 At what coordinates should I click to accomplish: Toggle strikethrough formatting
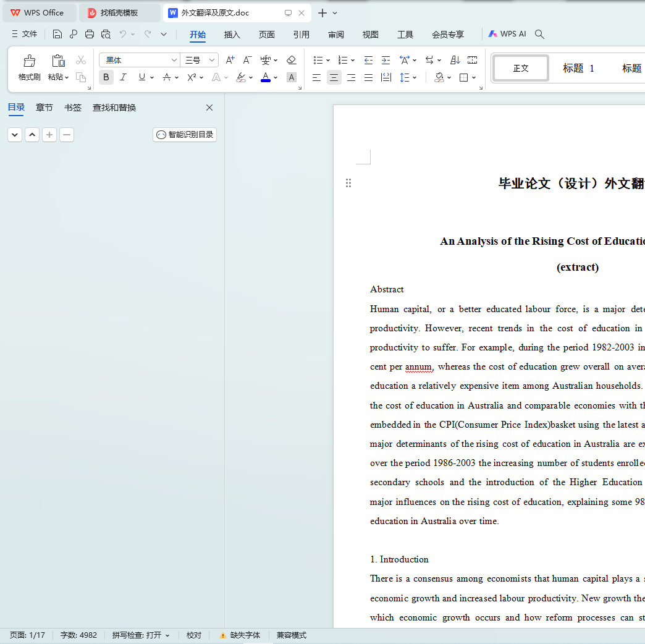167,77
